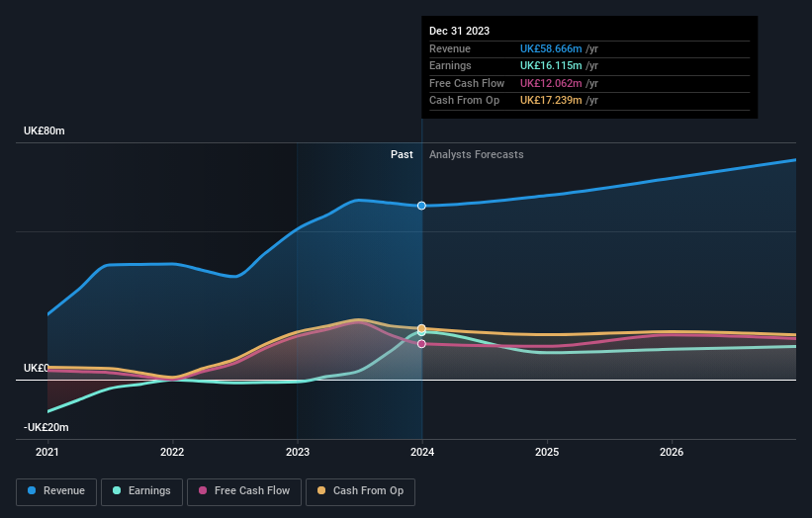Click the -UK£20m y-axis label
This screenshot has height=518, width=812.
[x=46, y=427]
